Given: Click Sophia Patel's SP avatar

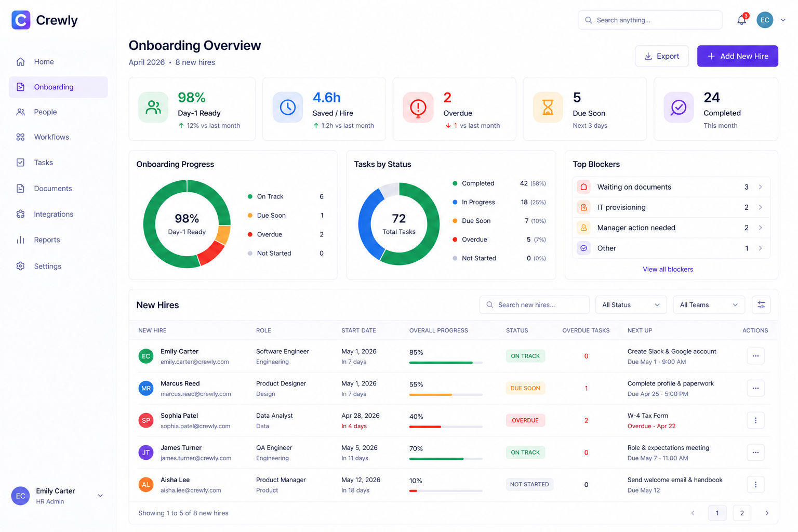Looking at the screenshot, I should click(146, 420).
